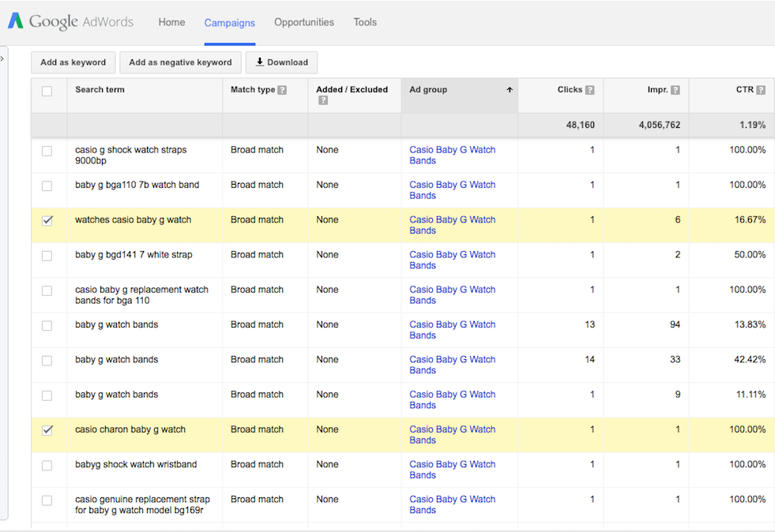775x532 pixels.
Task: Check baby g watch bands row with 13 clicks
Action: tap(47, 325)
